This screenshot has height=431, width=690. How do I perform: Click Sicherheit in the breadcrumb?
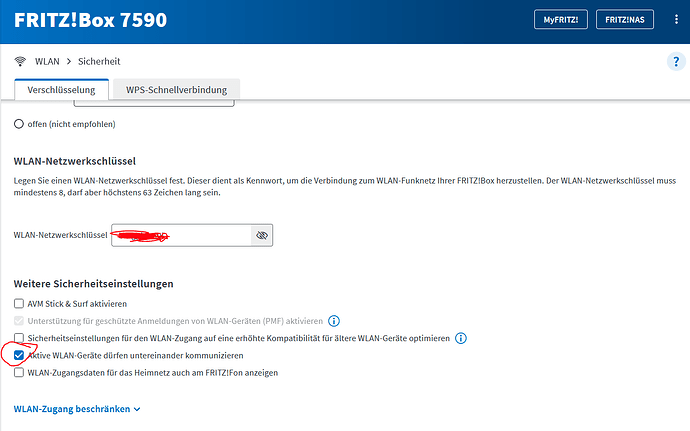coord(99,62)
